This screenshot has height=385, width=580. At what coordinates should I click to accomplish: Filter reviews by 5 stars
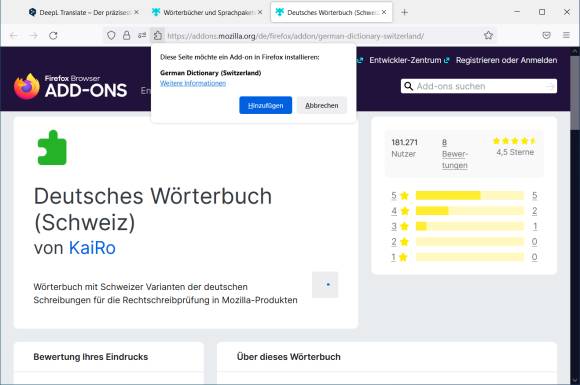[400, 196]
